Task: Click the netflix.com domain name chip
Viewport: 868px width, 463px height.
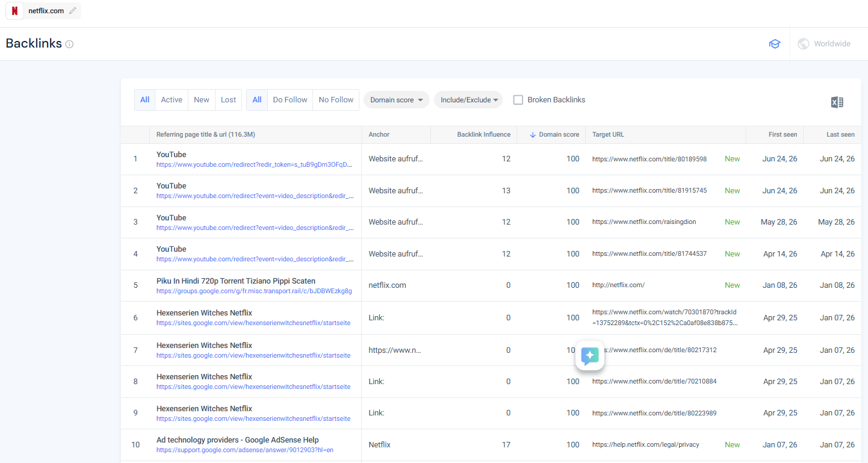Action: [46, 11]
